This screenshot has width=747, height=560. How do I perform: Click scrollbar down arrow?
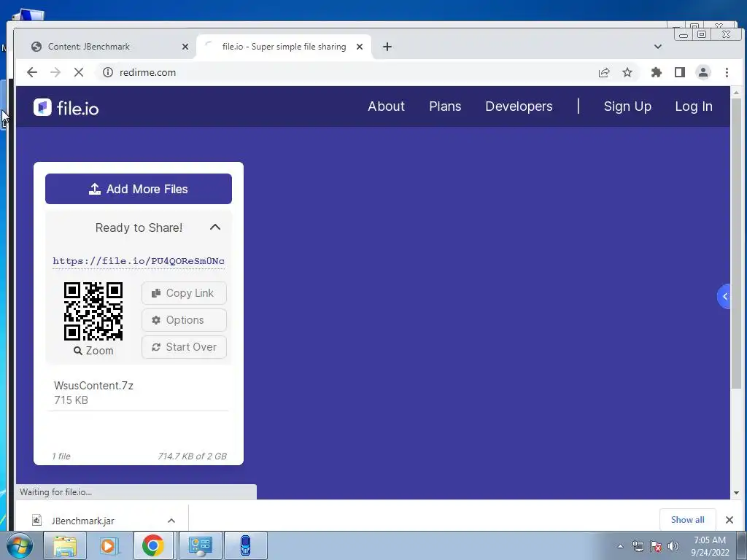737,493
